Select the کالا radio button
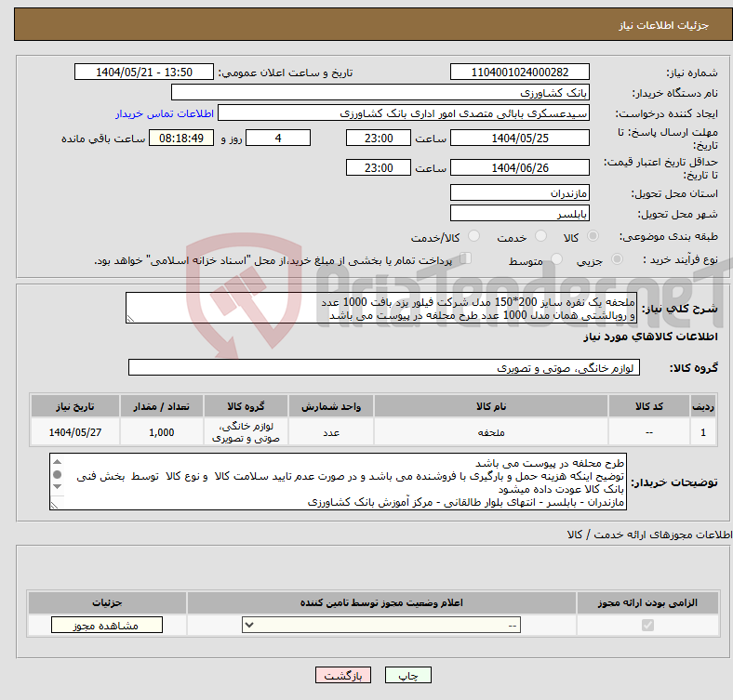Image resolution: width=733 pixels, height=700 pixels. [593, 236]
